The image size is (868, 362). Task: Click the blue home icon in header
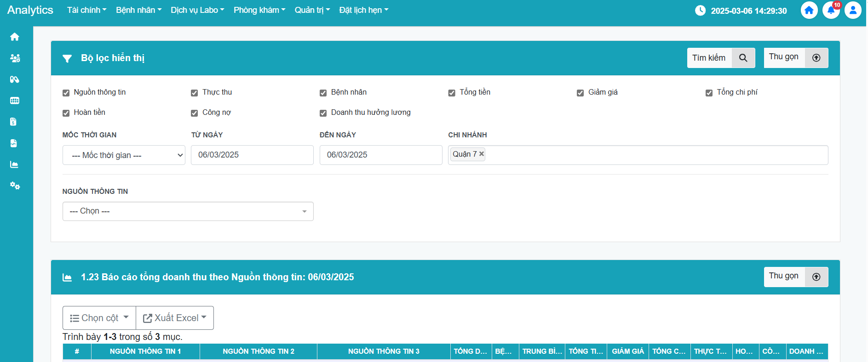click(x=809, y=10)
